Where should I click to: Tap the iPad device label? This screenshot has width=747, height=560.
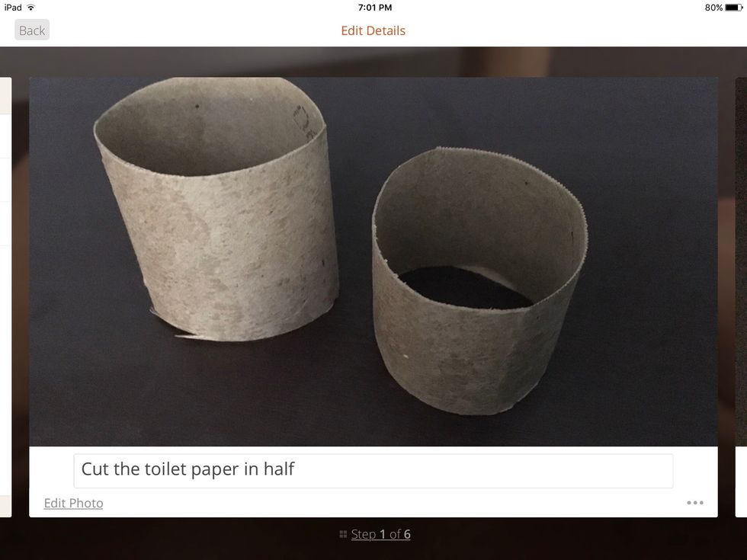click(x=13, y=8)
